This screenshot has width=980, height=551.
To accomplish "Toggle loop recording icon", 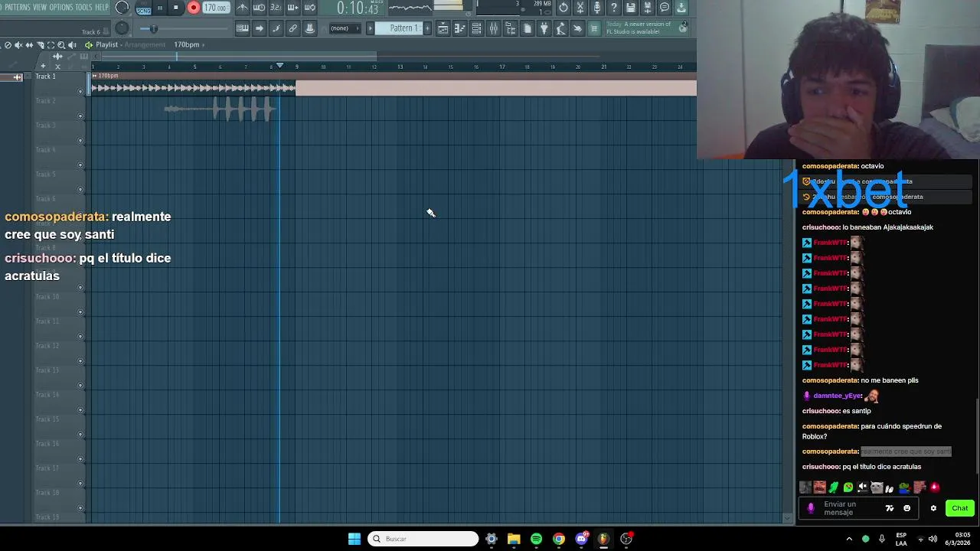I will (x=309, y=8).
